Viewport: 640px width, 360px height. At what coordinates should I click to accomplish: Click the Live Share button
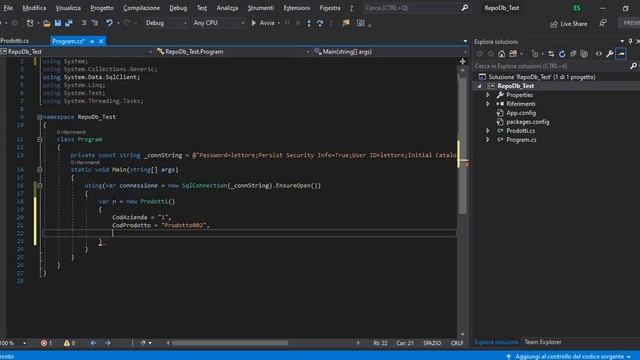click(569, 24)
